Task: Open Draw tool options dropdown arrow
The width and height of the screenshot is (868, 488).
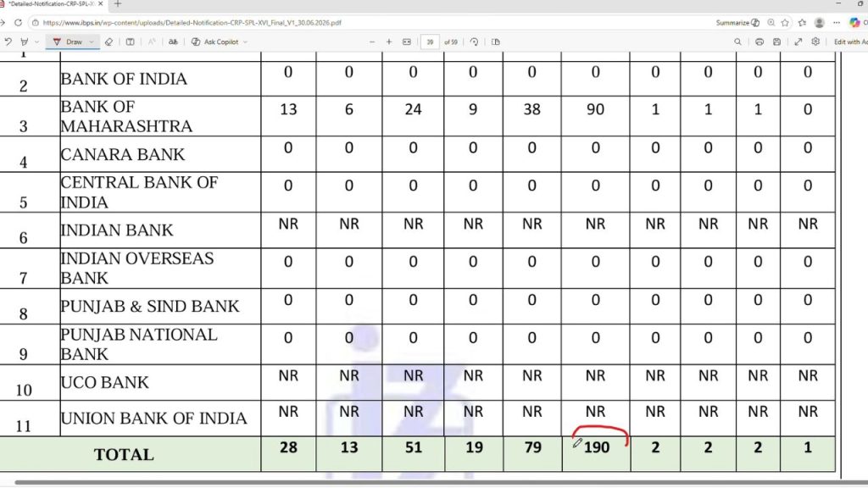Action: [x=92, y=42]
